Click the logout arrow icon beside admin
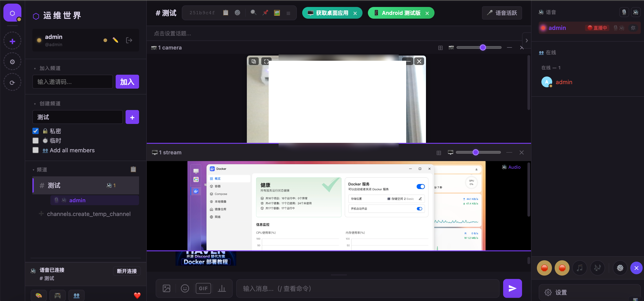The width and height of the screenshot is (644, 301). coord(129,40)
